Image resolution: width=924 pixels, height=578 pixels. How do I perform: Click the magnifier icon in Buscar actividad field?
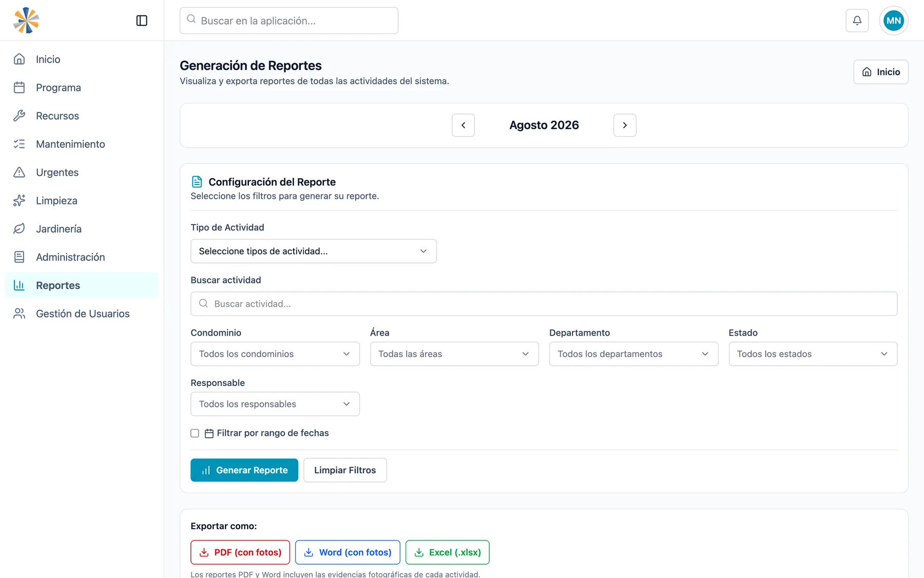click(204, 303)
